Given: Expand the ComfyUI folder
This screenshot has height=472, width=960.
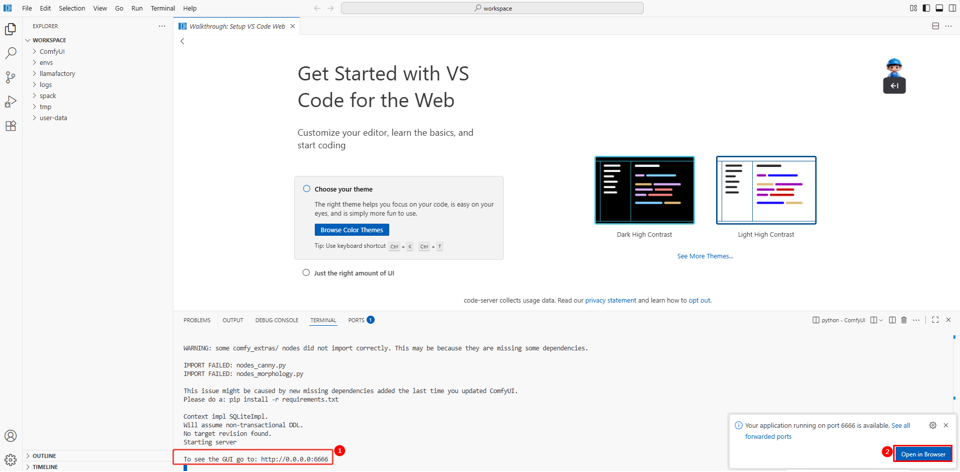Looking at the screenshot, I should [52, 51].
